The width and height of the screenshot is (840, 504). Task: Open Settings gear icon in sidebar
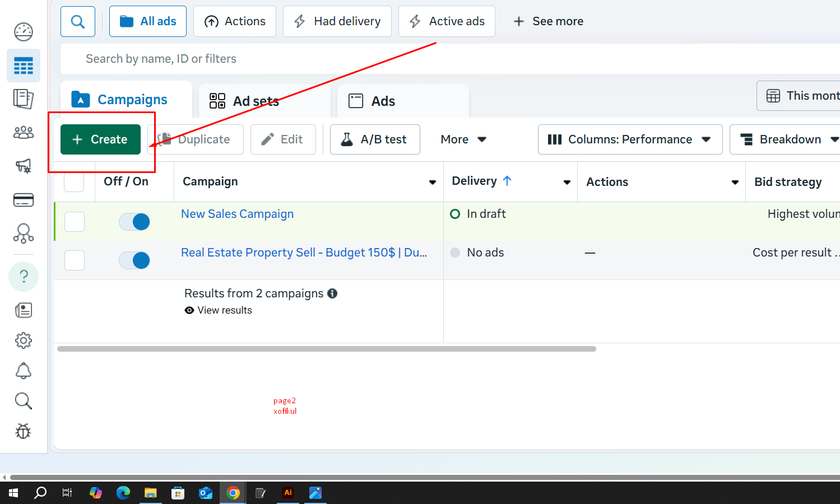(x=24, y=340)
